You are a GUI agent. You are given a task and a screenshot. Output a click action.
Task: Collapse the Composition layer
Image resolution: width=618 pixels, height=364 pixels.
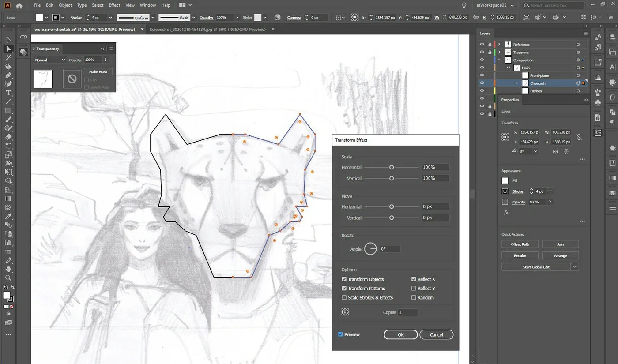tap(500, 60)
